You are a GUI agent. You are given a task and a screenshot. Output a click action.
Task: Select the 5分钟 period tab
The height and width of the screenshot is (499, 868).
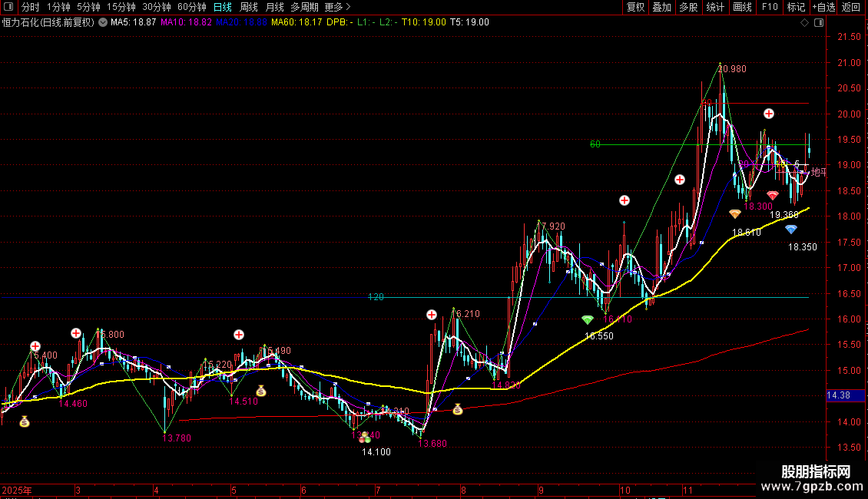tap(88, 7)
